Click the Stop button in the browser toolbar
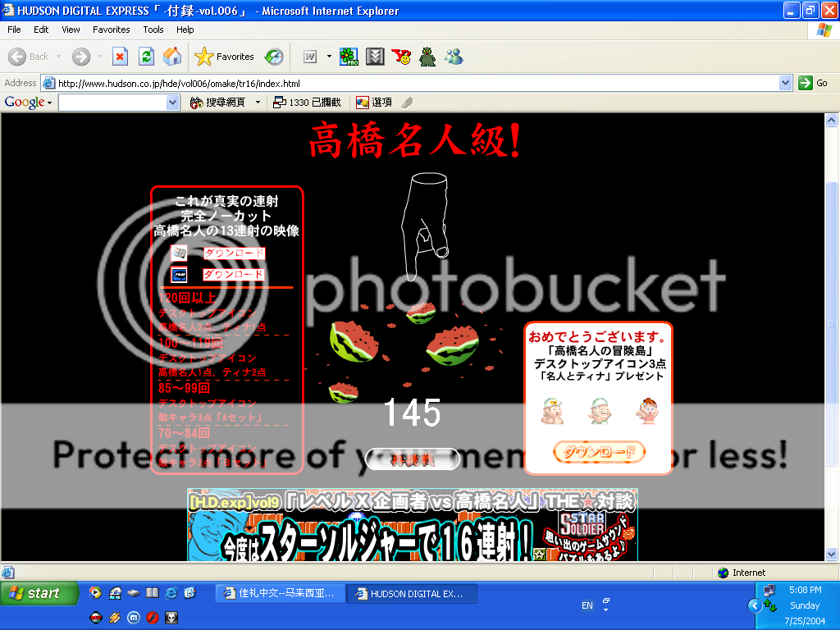This screenshot has height=630, width=840. [120, 57]
